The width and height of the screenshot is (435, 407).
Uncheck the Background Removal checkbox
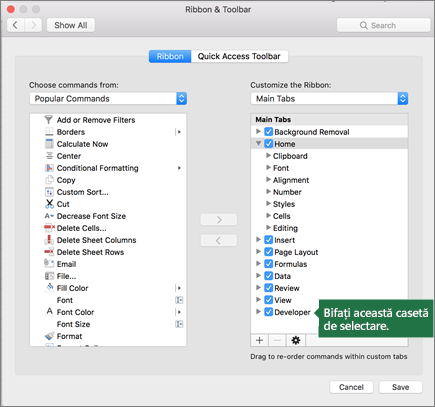tap(269, 132)
